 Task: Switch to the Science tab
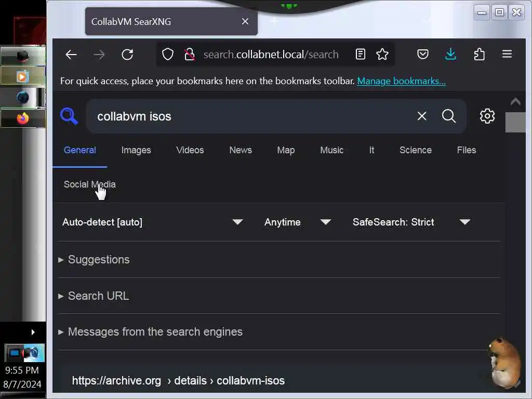(x=416, y=150)
